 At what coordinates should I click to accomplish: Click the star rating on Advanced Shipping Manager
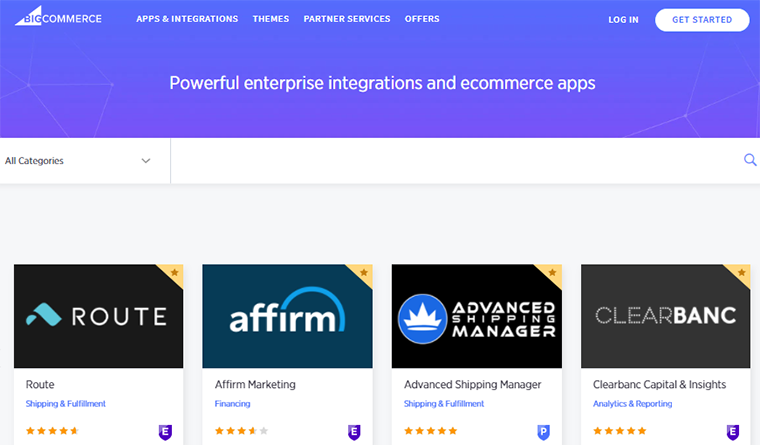click(430, 430)
